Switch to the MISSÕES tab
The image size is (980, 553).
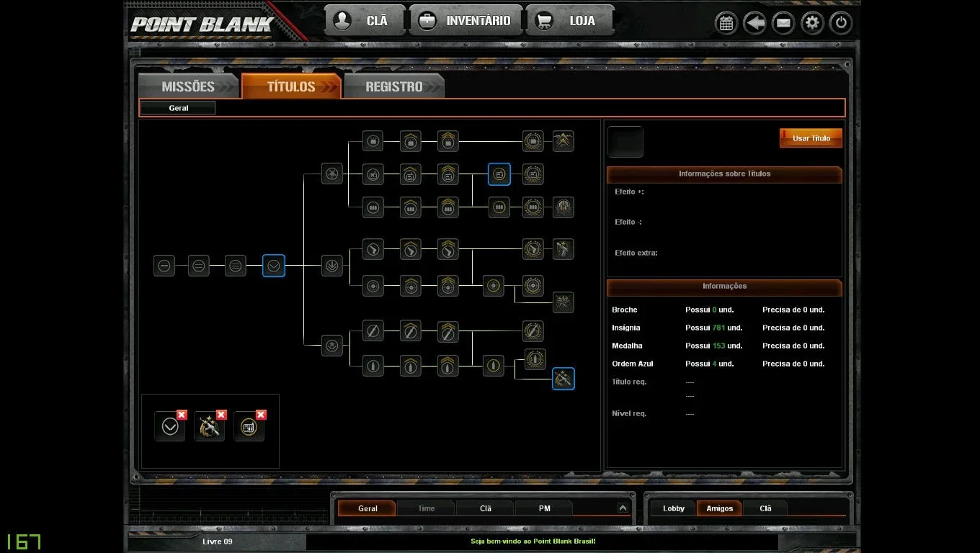(x=188, y=86)
